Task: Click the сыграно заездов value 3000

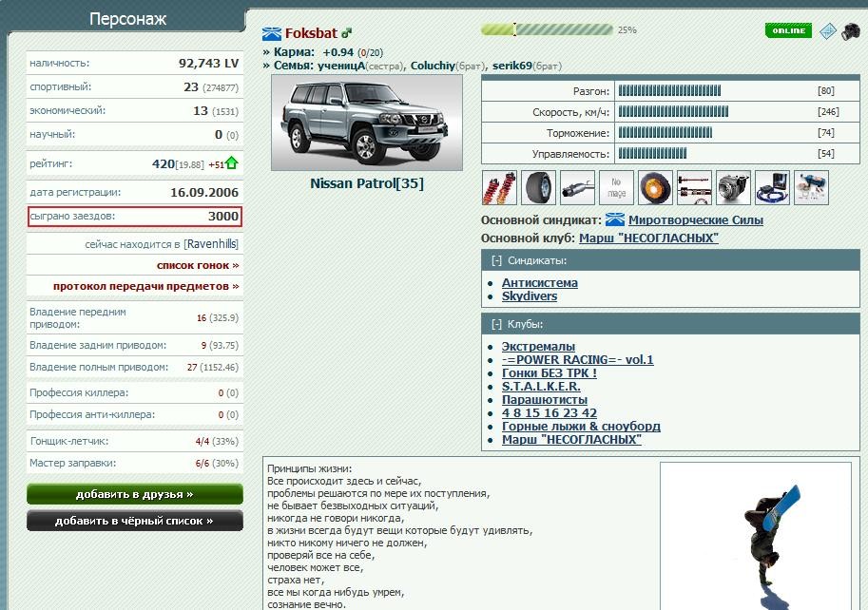Action: tap(223, 217)
